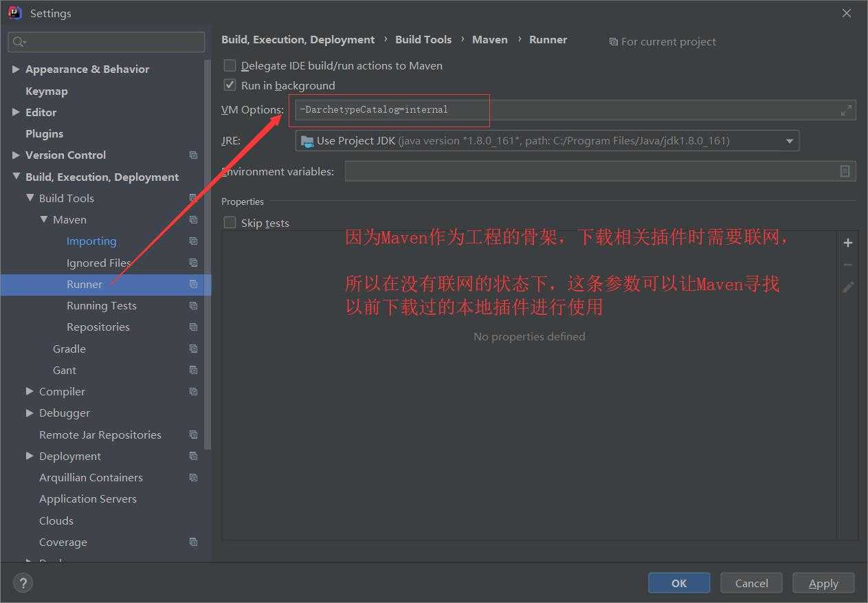Click the project-level icon on Gant row
868x603 pixels.
tap(193, 370)
